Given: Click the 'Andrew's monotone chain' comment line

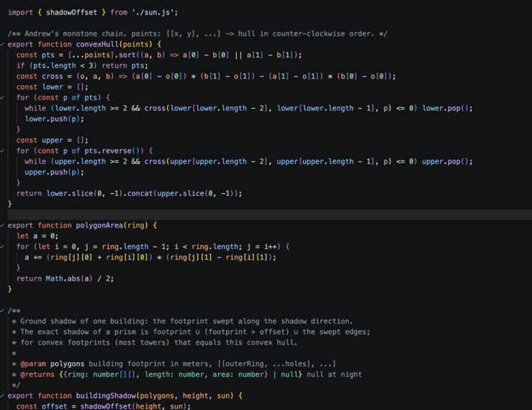Looking at the screenshot, I should pyautogui.click(x=197, y=34).
